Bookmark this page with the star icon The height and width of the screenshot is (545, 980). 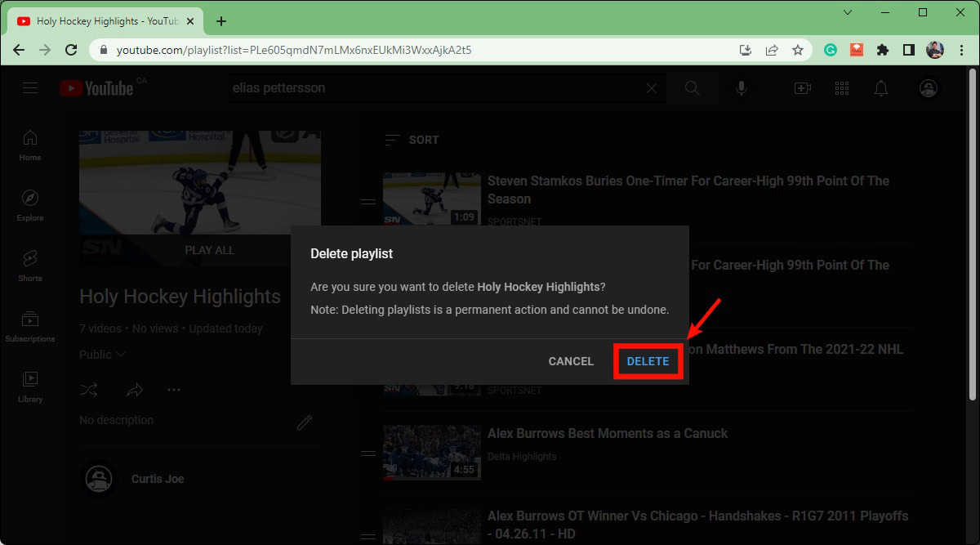pyautogui.click(x=798, y=50)
